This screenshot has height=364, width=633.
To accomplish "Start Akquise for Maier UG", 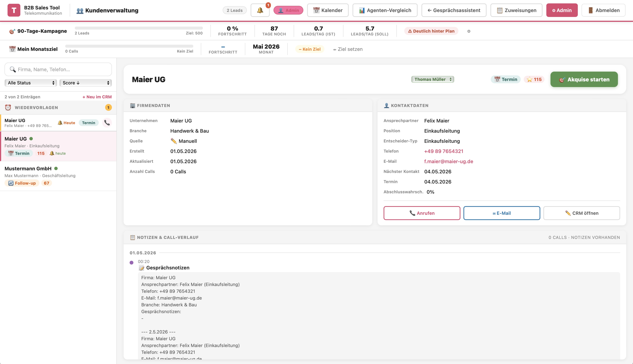I will [584, 80].
